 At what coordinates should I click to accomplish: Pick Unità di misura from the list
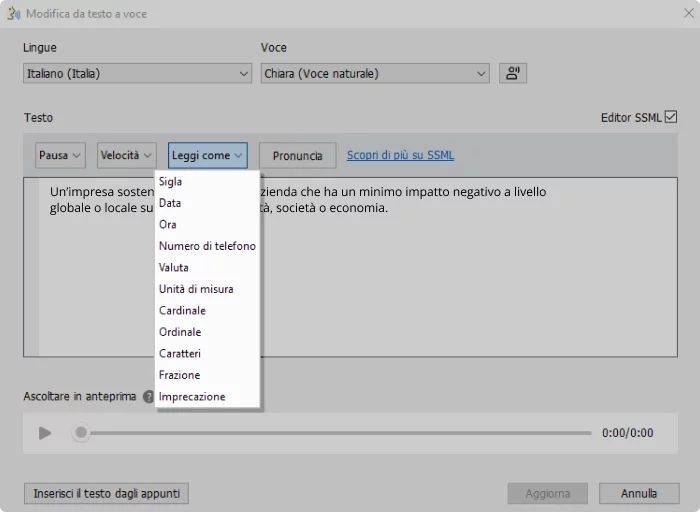point(207,289)
